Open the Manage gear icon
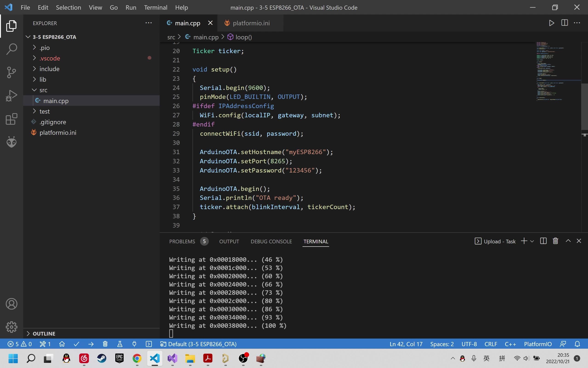The height and width of the screenshot is (368, 588). pos(11,327)
